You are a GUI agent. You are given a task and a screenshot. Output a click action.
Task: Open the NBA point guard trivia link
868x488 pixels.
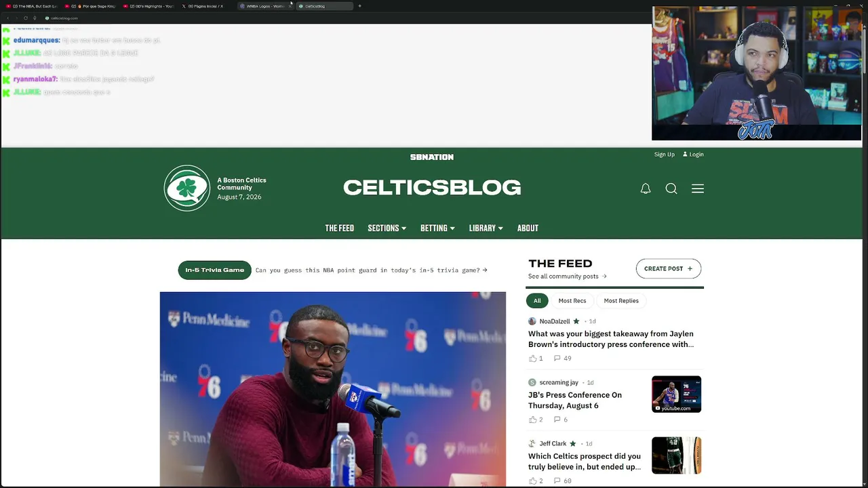point(372,270)
